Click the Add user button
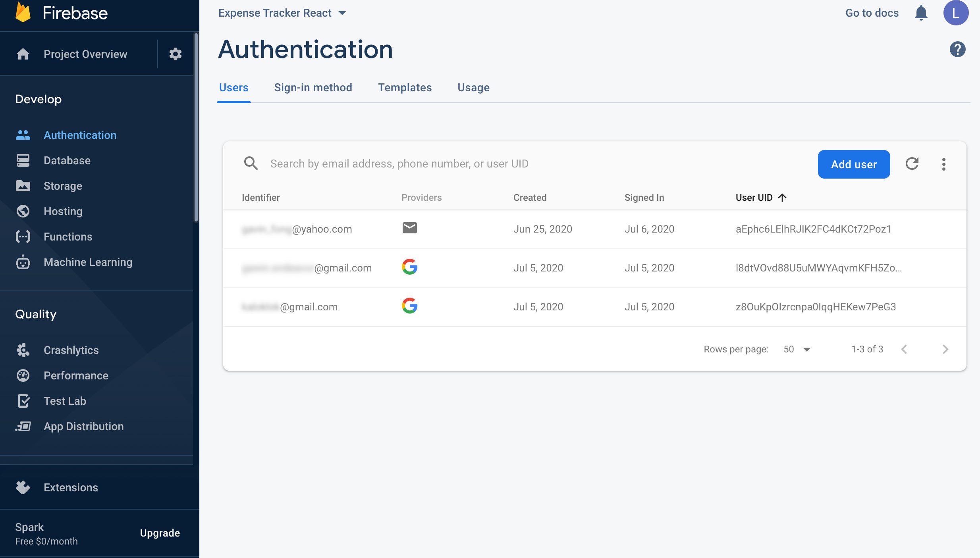Screen dimensions: 980x558 pos(854,164)
